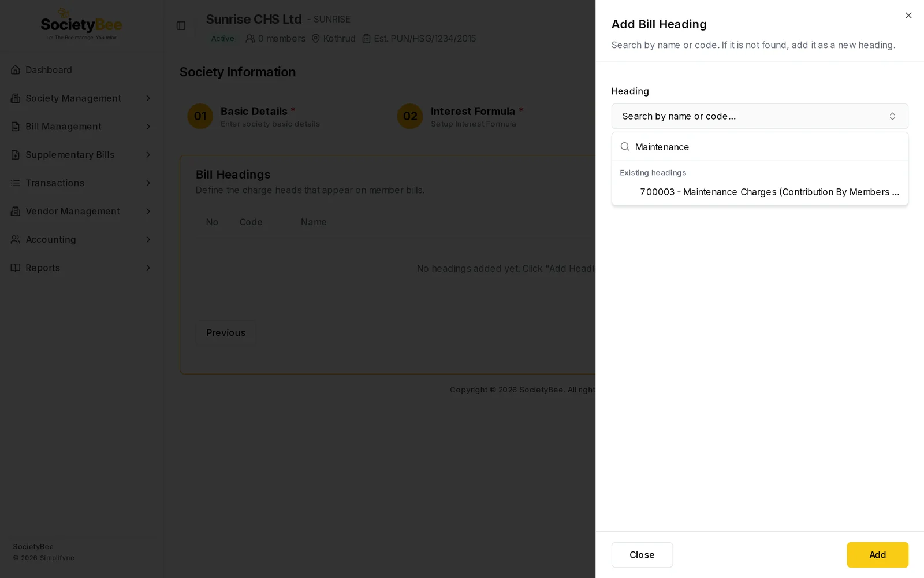Open Bill Management menu item

(x=81, y=127)
